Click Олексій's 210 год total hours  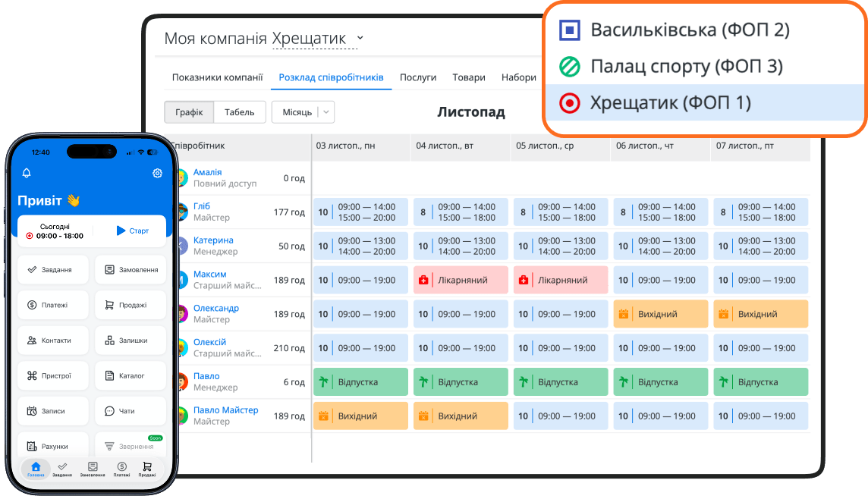coord(289,348)
